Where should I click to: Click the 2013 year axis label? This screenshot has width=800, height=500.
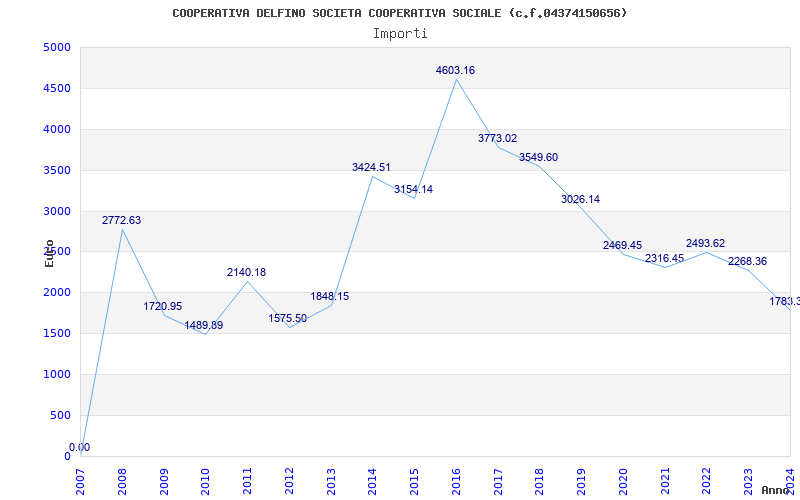331,482
